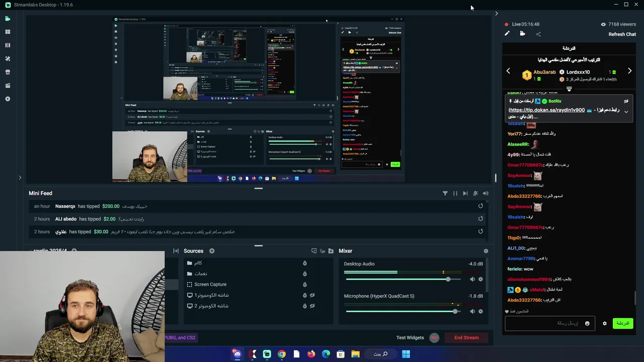
Task: Collapse the leaderboard using the down handle
Action: [x=569, y=88]
